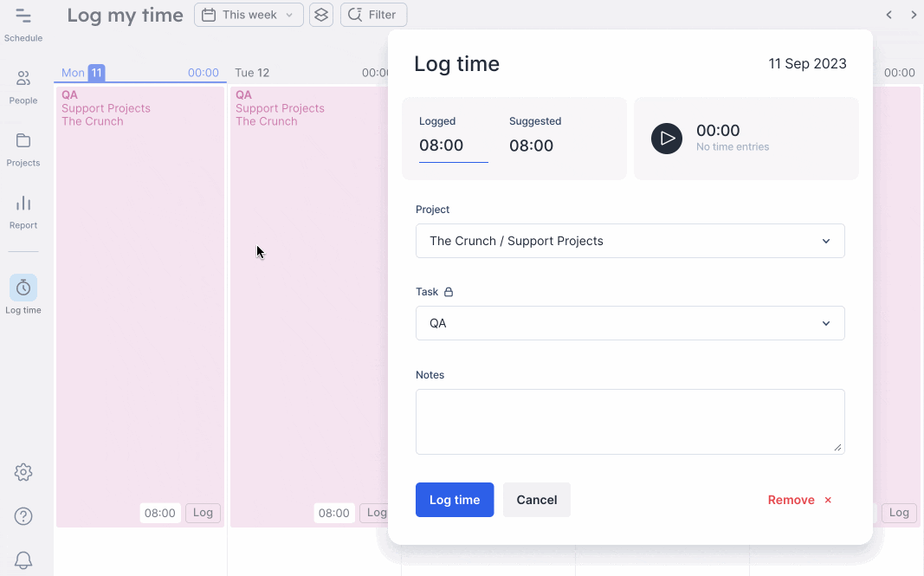Open the Task dropdown showing QA
The image size is (924, 576).
tap(630, 322)
